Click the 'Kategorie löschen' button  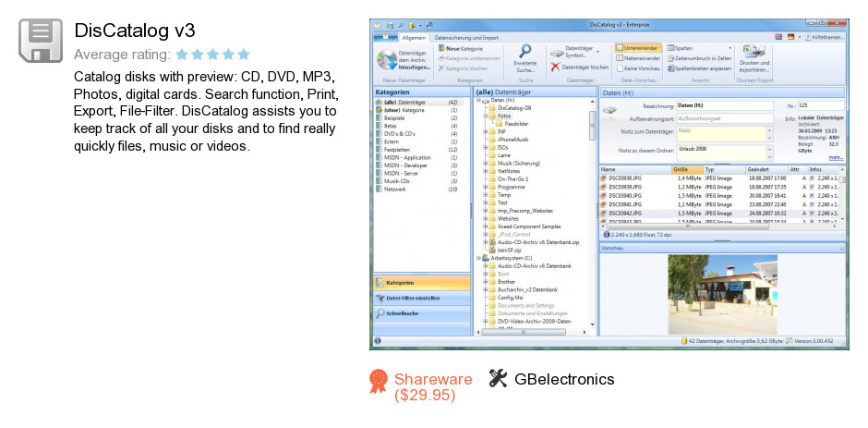coord(463,68)
